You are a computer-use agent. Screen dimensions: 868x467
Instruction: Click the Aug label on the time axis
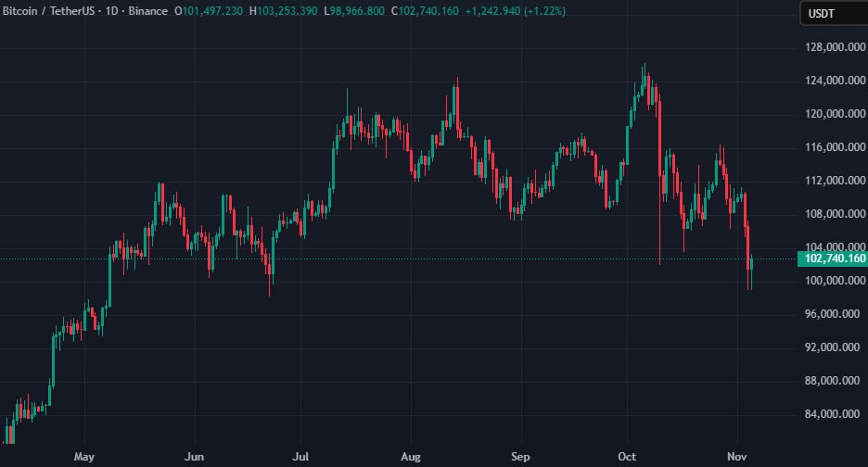pos(412,457)
